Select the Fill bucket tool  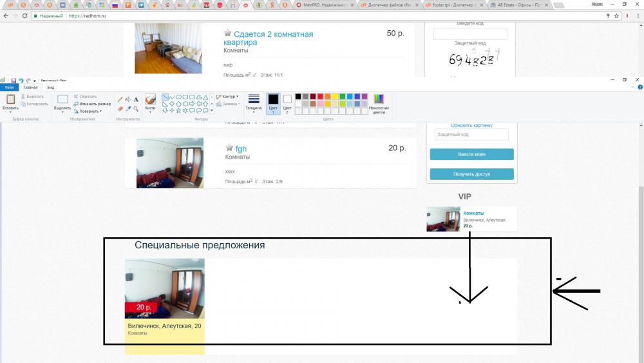pos(128,99)
